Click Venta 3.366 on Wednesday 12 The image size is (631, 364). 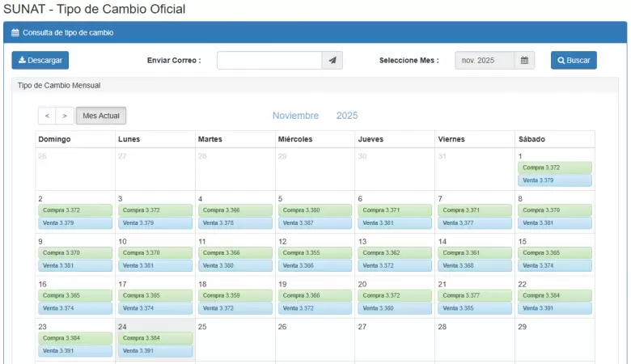pos(315,265)
